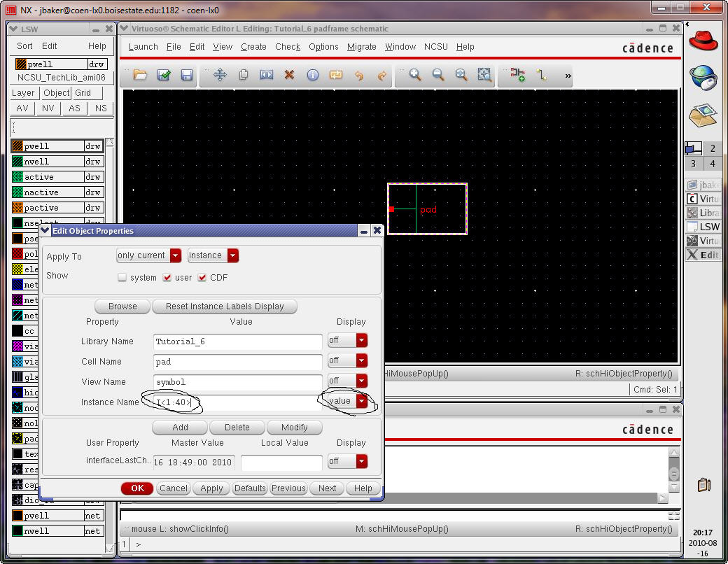This screenshot has height=564, width=728.
Task: Uncheck the user checkbox
Action: [x=167, y=278]
